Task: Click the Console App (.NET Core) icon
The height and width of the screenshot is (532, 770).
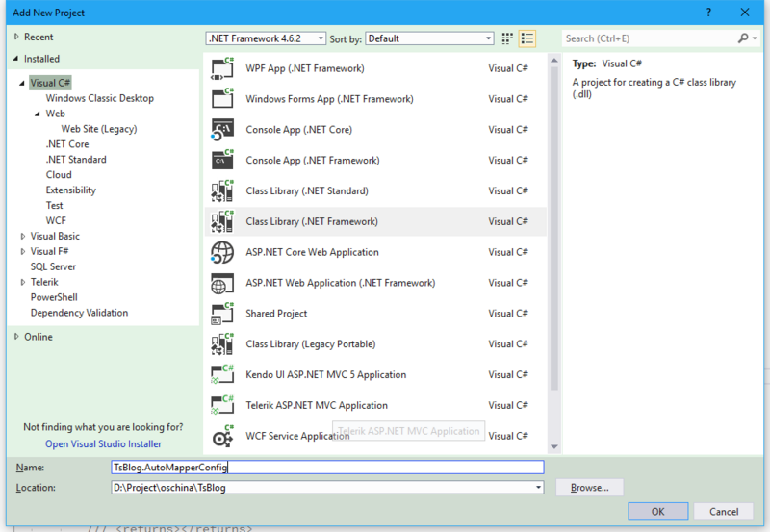Action: pyautogui.click(x=222, y=130)
